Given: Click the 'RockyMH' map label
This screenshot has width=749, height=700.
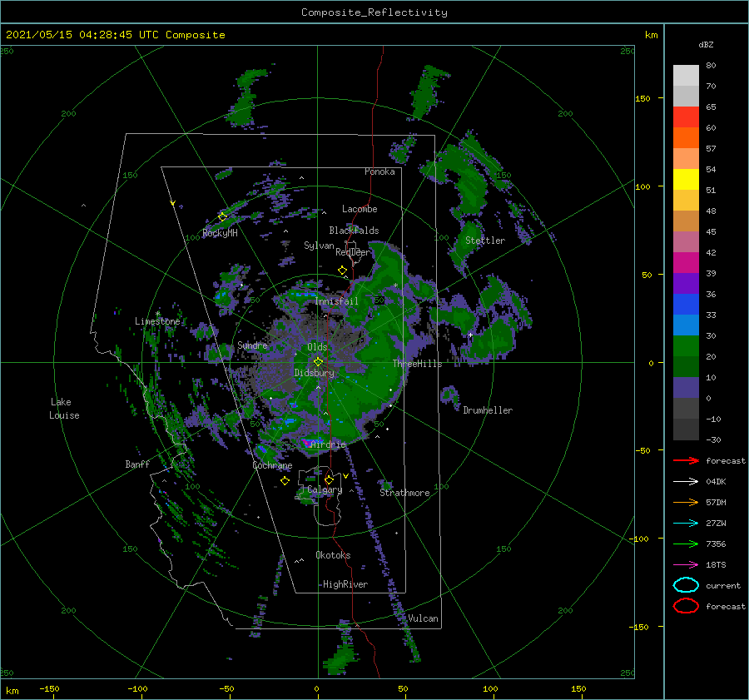Looking at the screenshot, I should pyautogui.click(x=220, y=233).
